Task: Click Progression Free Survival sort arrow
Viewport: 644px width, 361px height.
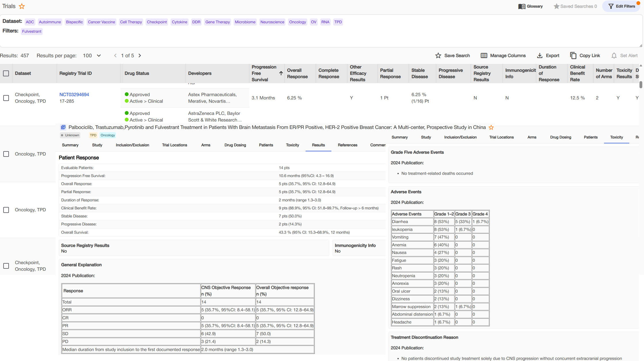Action: (281, 73)
